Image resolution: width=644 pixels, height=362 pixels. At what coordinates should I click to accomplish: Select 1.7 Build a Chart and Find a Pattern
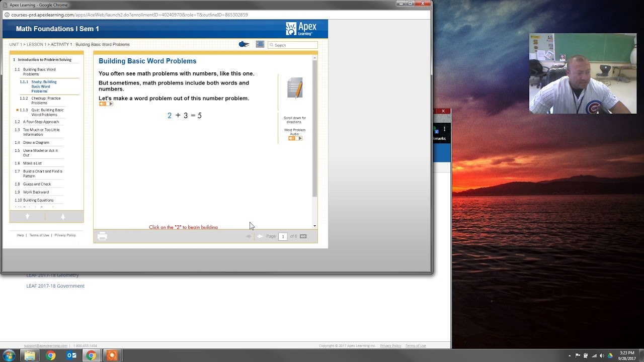pyautogui.click(x=43, y=173)
